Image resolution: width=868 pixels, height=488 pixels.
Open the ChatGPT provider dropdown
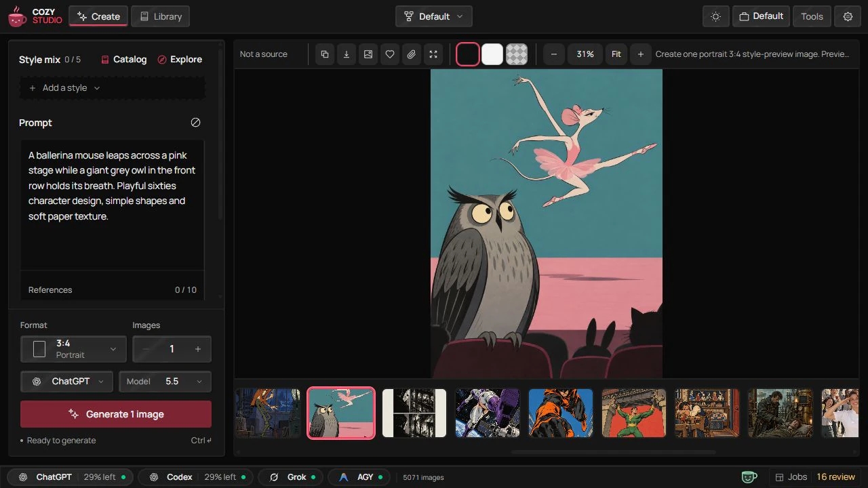[67, 382]
